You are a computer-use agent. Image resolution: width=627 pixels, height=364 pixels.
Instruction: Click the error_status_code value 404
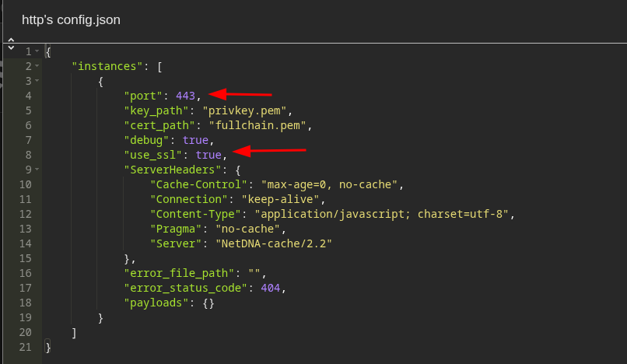270,289
